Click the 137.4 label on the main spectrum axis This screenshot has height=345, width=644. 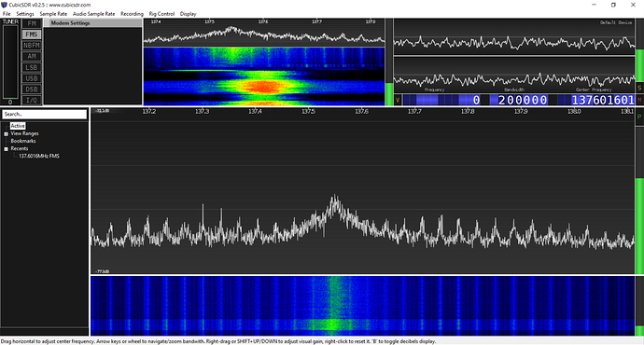pos(255,112)
